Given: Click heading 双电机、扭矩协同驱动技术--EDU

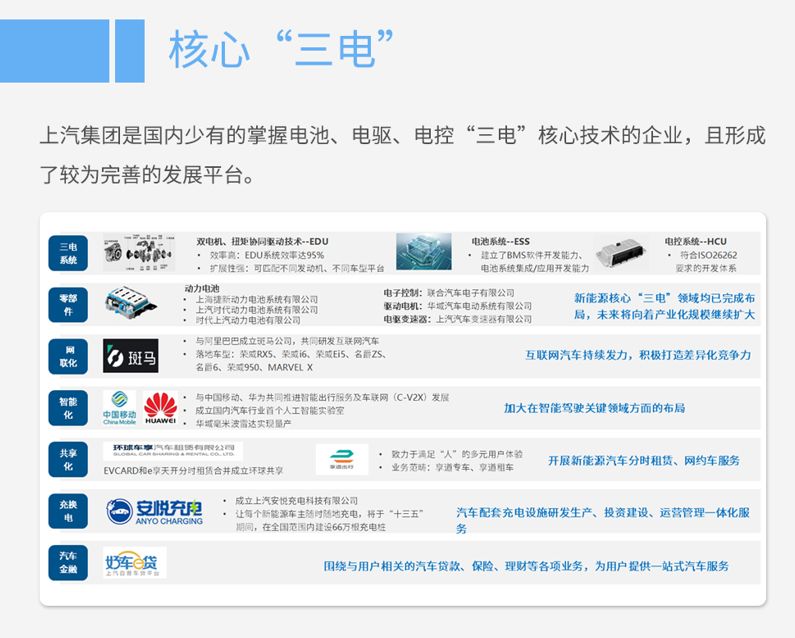Looking at the screenshot, I should [263, 241].
